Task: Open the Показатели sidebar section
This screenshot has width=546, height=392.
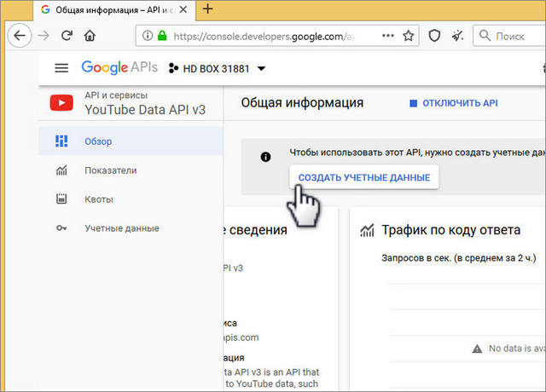Action: click(131, 170)
